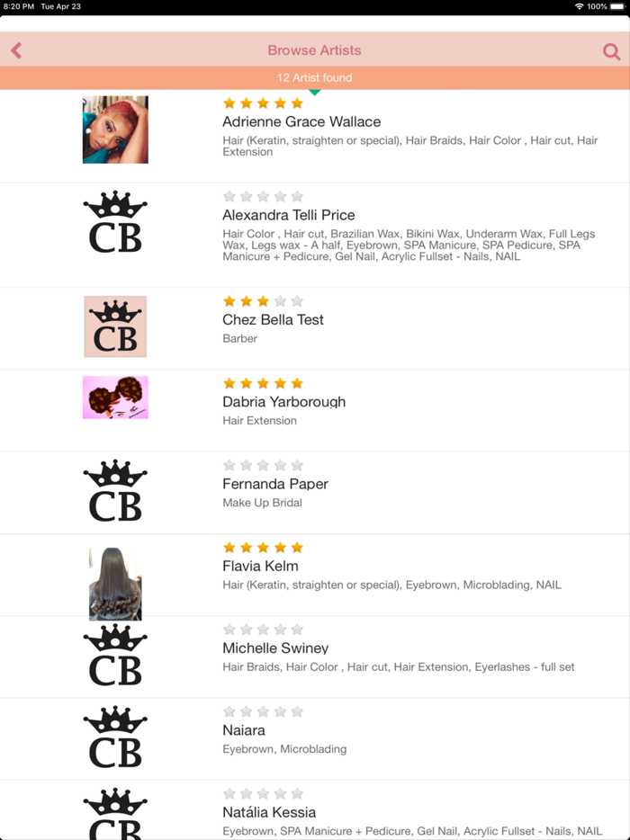Tap the green dropdown triangle under banner
This screenshot has height=840, width=630.
pos(315,92)
